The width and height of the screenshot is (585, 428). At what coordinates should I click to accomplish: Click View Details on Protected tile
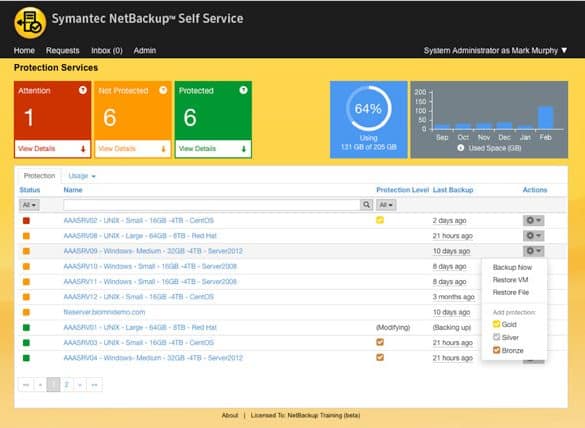197,149
